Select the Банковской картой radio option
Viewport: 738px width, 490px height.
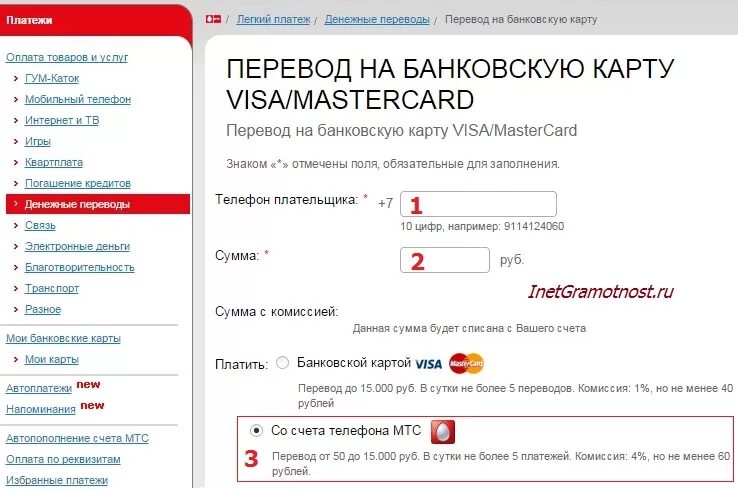click(x=282, y=363)
